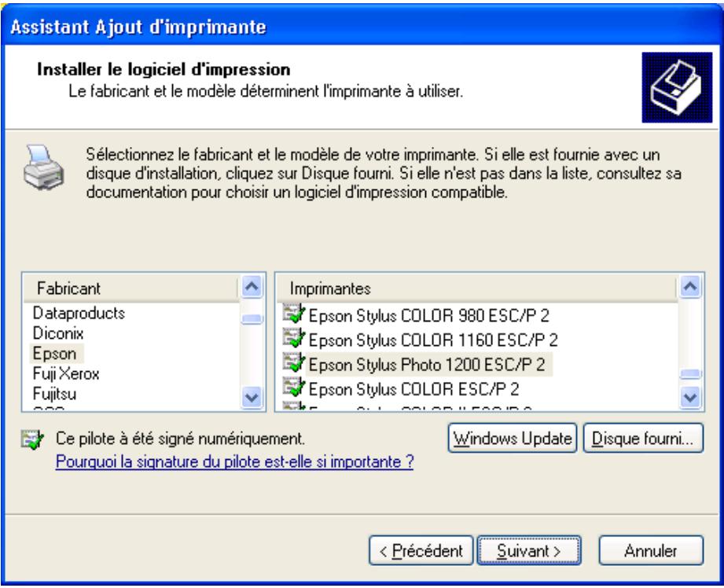
Task: Click the printer icon beside the instructions text
Action: coord(43,167)
